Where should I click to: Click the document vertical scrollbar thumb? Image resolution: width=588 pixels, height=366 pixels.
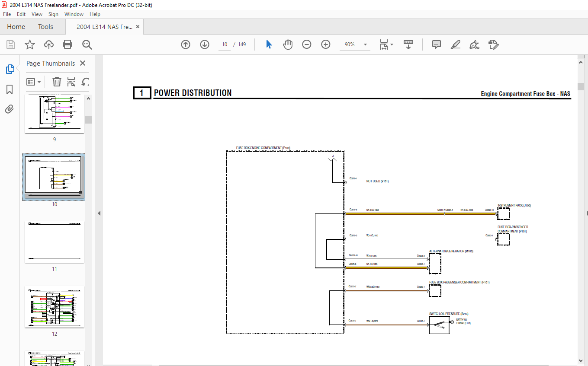click(x=581, y=86)
